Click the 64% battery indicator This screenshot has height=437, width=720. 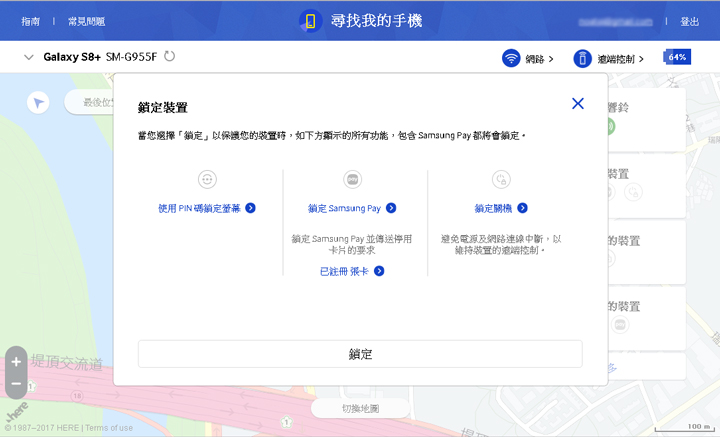677,57
